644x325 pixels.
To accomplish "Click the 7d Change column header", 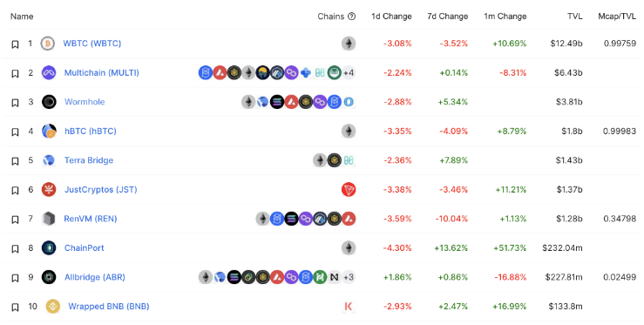I will click(448, 17).
